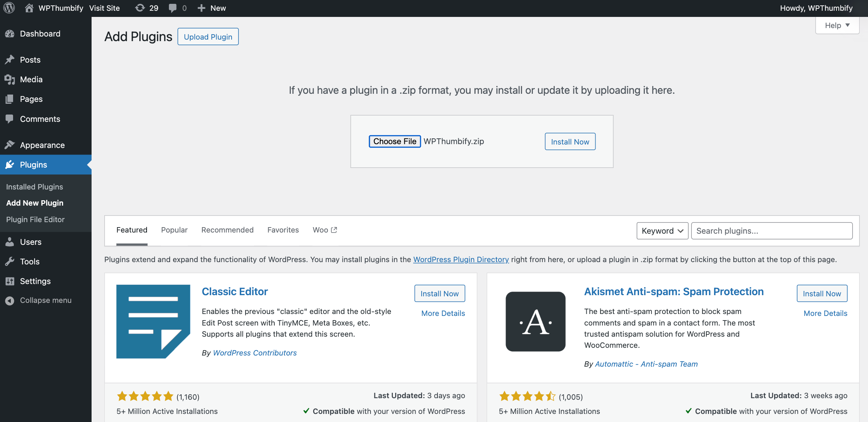Click the Media menu label
The image size is (868, 422).
pos(31,80)
